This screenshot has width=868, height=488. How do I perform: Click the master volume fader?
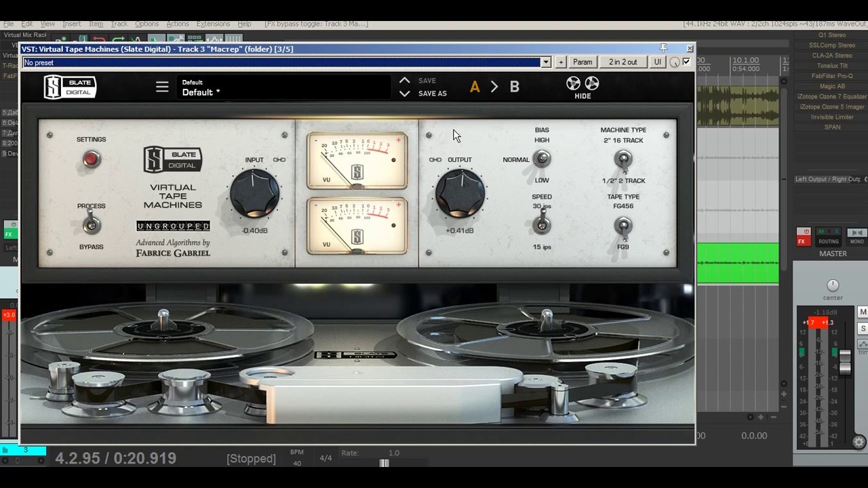(x=845, y=362)
